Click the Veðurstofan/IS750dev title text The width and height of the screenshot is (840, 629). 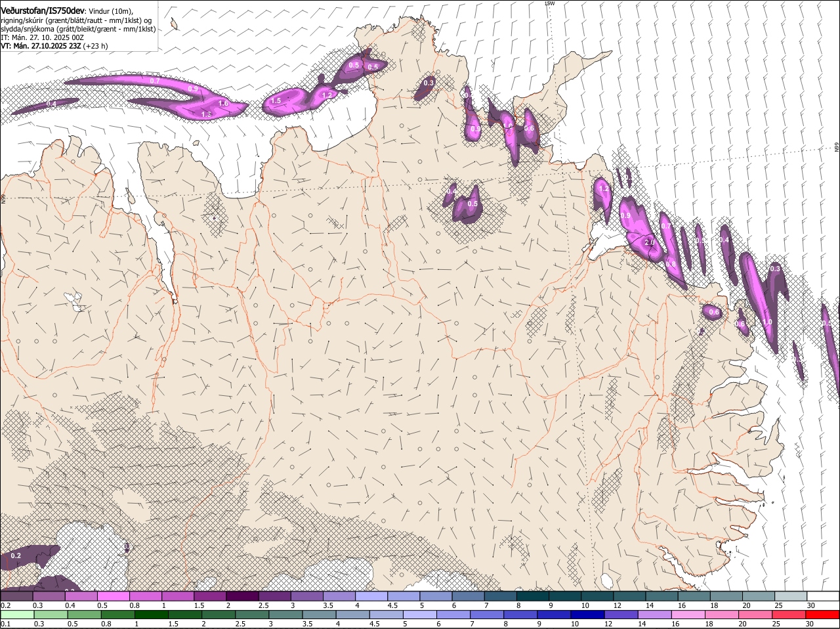point(43,11)
